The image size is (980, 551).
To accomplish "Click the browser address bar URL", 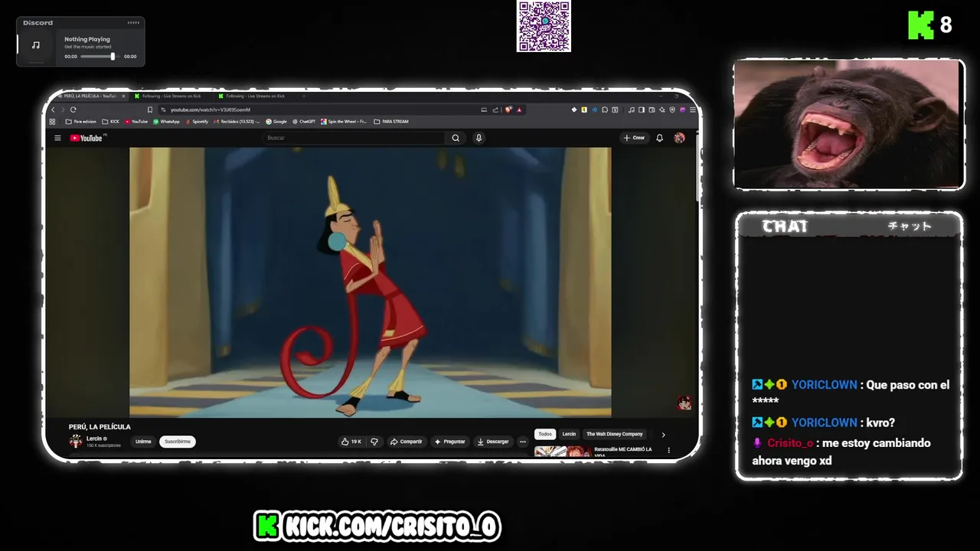I will coord(211,109).
